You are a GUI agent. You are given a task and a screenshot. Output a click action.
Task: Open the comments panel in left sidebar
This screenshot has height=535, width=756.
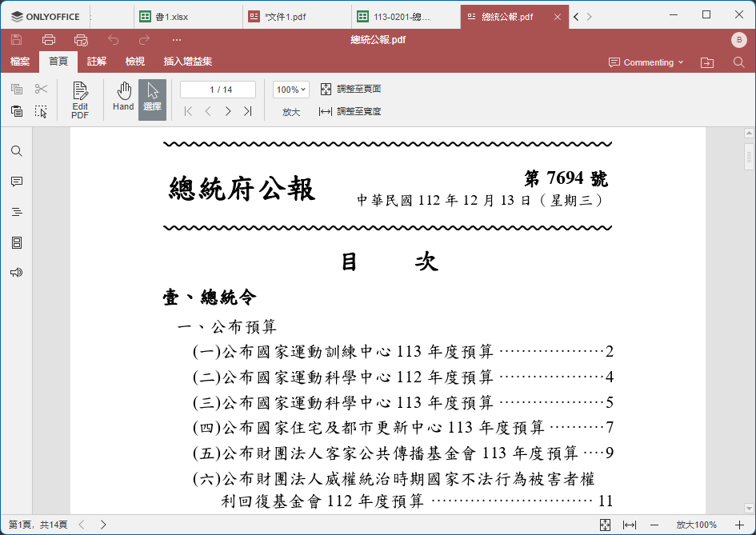16,182
